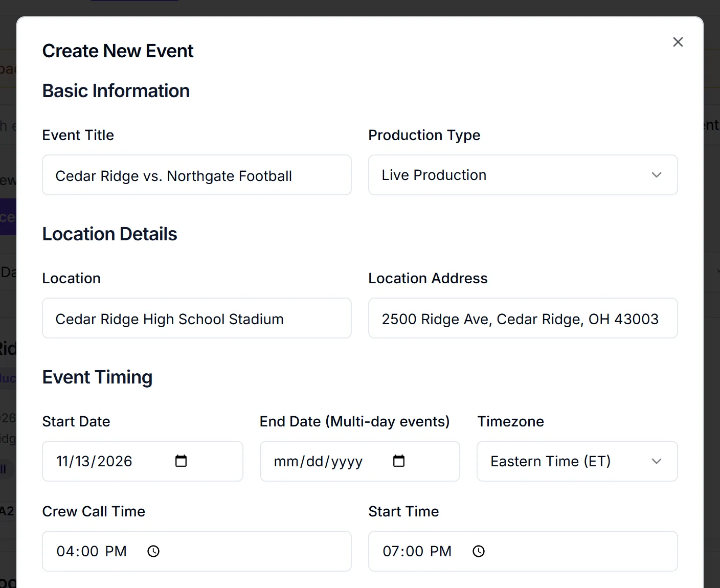Image resolution: width=720 pixels, height=588 pixels.
Task: Click the Timezone label
Action: point(511,421)
